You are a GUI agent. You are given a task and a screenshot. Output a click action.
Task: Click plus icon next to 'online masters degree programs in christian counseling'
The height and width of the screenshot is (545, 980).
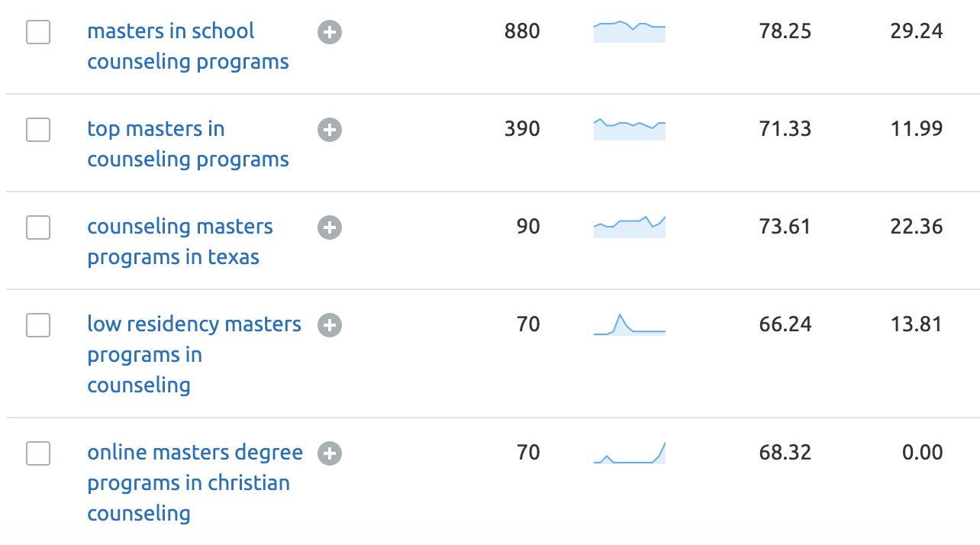(330, 453)
